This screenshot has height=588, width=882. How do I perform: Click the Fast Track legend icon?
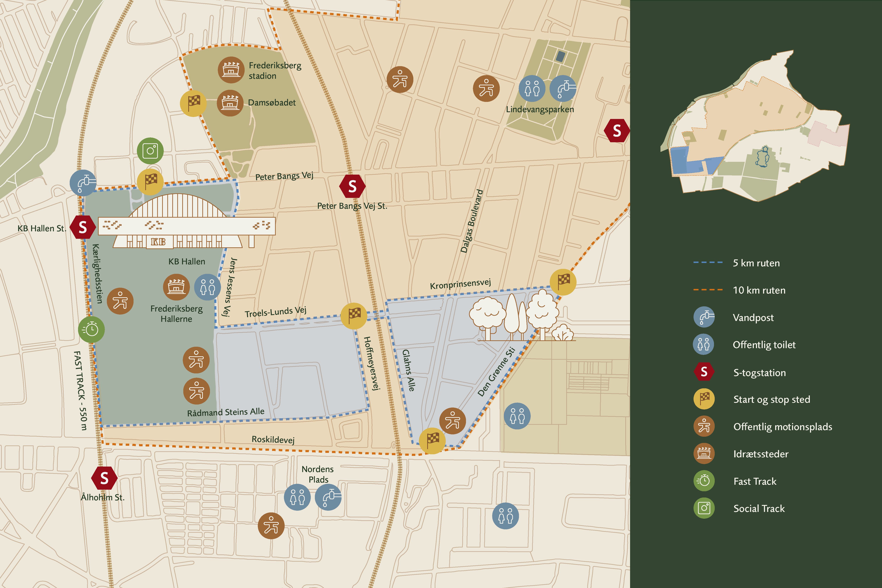[704, 481]
